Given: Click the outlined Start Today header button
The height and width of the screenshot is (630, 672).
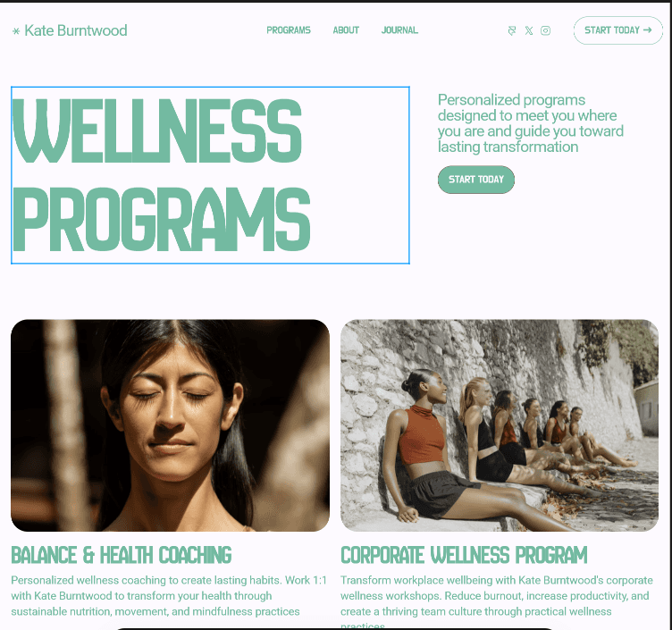Looking at the screenshot, I should point(618,30).
